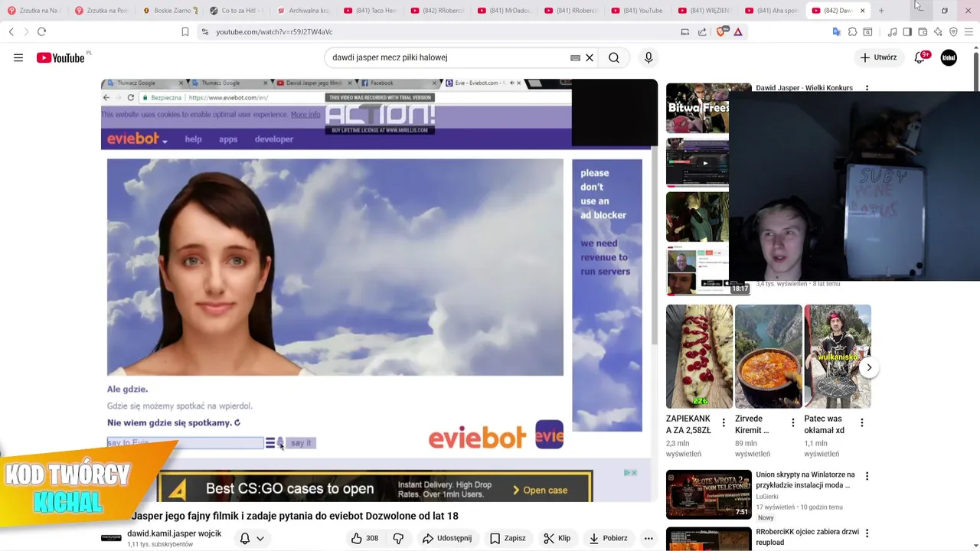980x551 pixels.
Task: Open options for Zirvede Kiremit short
Action: [792, 422]
